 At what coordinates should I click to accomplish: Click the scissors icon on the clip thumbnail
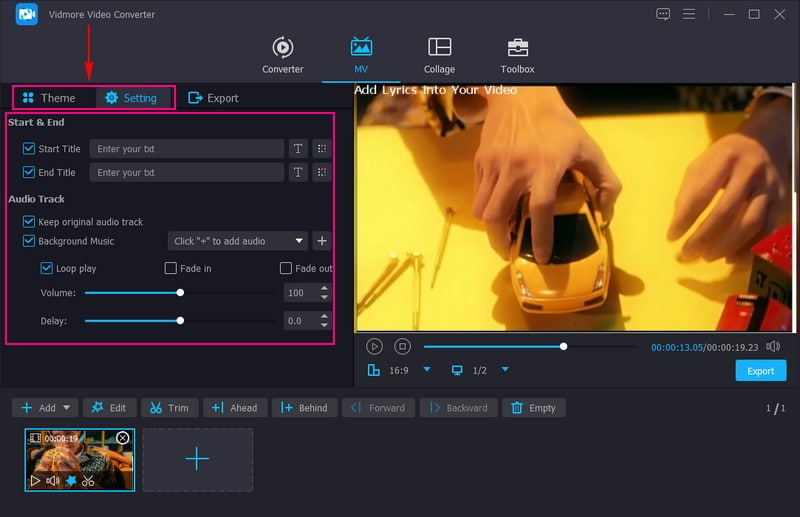(88, 481)
